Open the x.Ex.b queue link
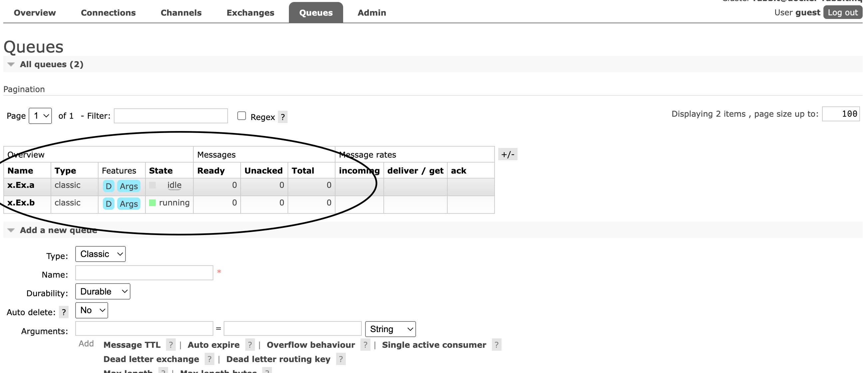The width and height of the screenshot is (868, 373). (x=21, y=203)
